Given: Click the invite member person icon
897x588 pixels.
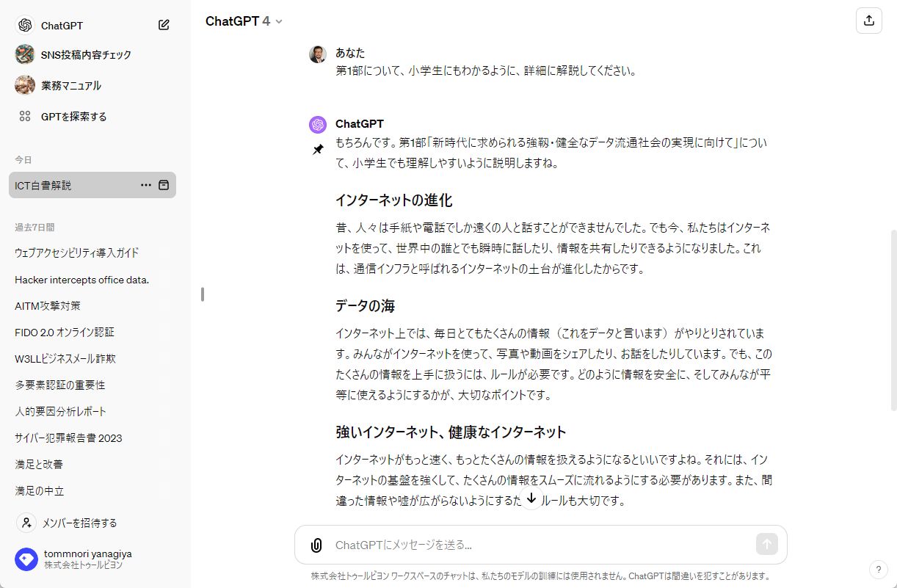Looking at the screenshot, I should coord(26,523).
